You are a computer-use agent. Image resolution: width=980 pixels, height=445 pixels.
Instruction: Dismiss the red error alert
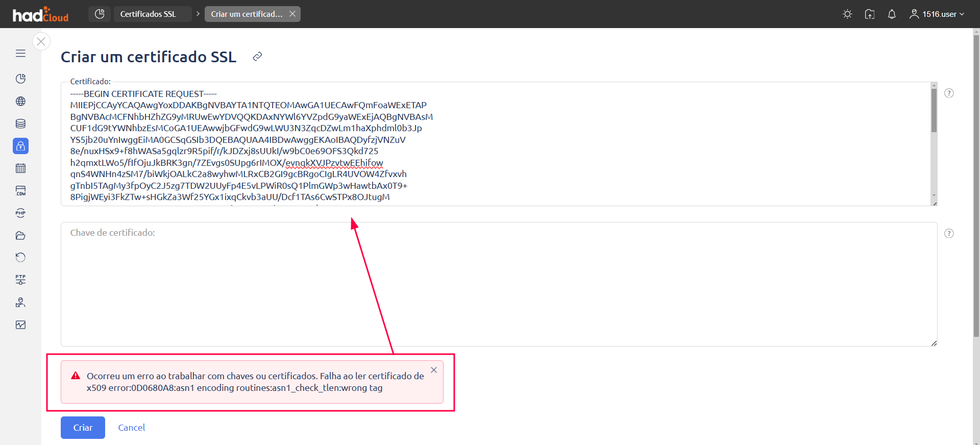point(434,370)
